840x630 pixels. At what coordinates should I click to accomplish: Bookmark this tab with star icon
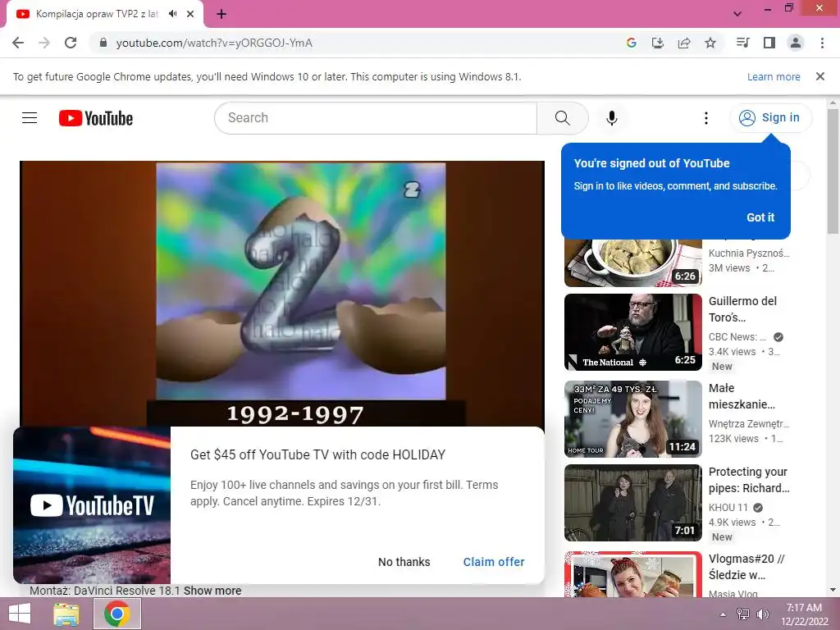[710, 43]
